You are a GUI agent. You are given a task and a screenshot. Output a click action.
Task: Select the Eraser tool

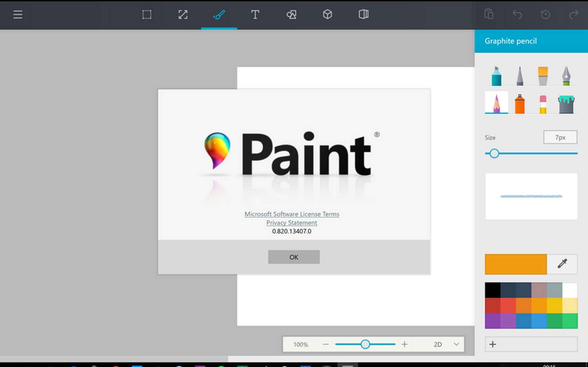coord(542,103)
